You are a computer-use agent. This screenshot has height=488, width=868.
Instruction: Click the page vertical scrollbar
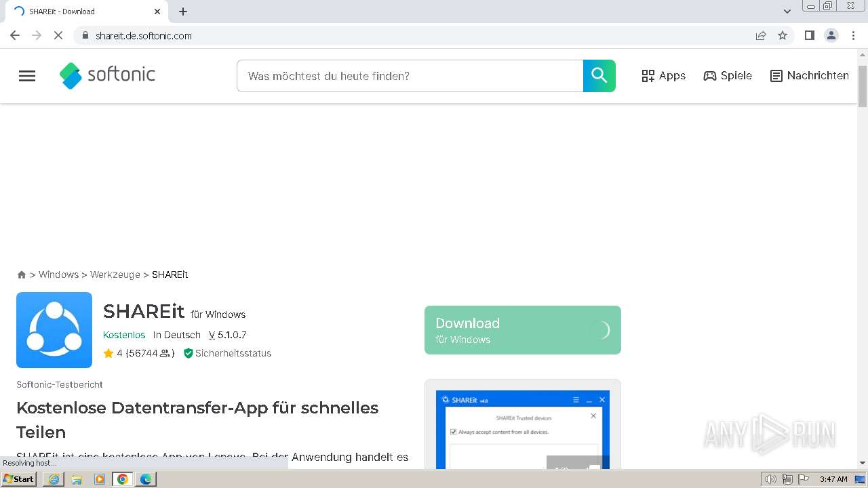click(863, 87)
